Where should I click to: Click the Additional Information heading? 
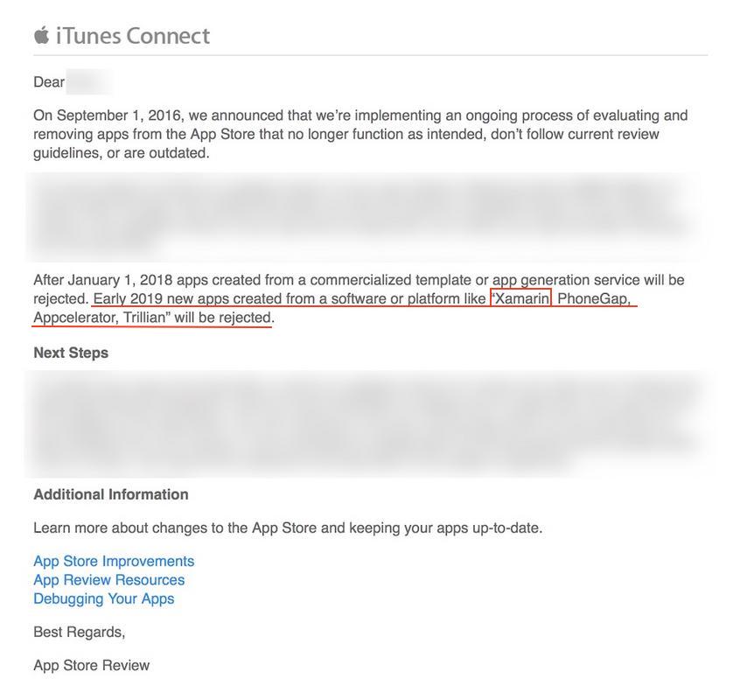pyautogui.click(x=111, y=494)
